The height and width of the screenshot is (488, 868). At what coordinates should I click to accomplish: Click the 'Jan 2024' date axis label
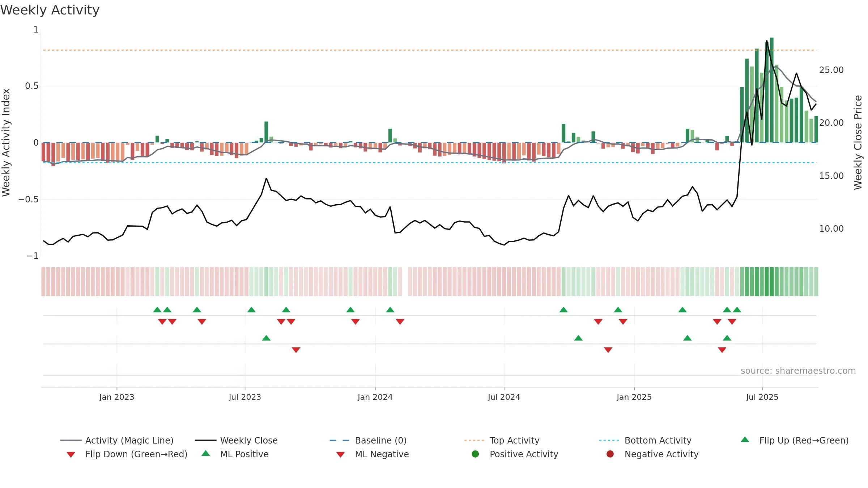click(375, 397)
